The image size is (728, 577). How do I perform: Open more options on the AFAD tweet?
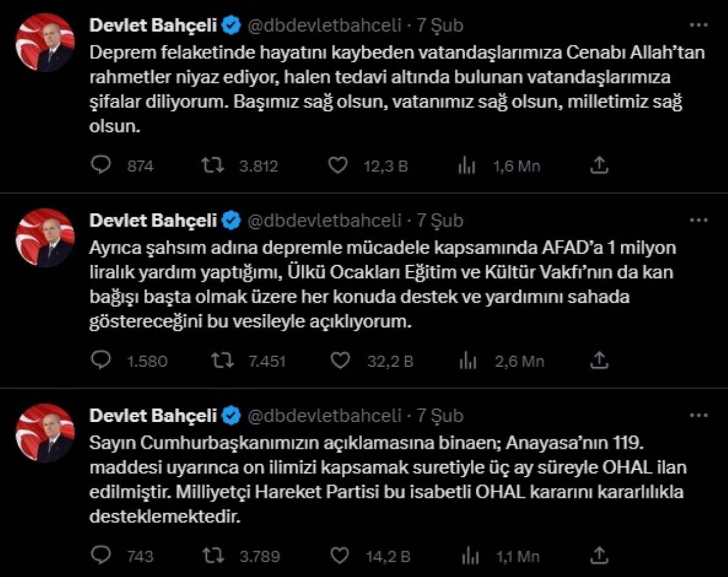[x=699, y=221]
